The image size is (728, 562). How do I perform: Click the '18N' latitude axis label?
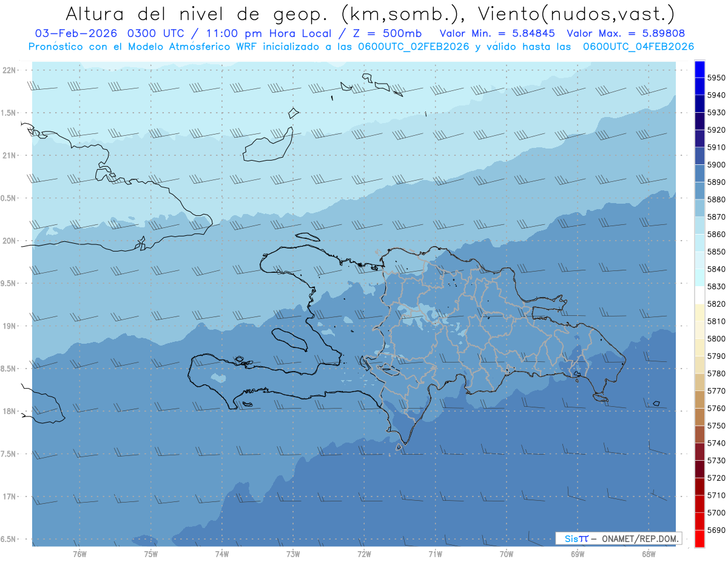coord(9,411)
